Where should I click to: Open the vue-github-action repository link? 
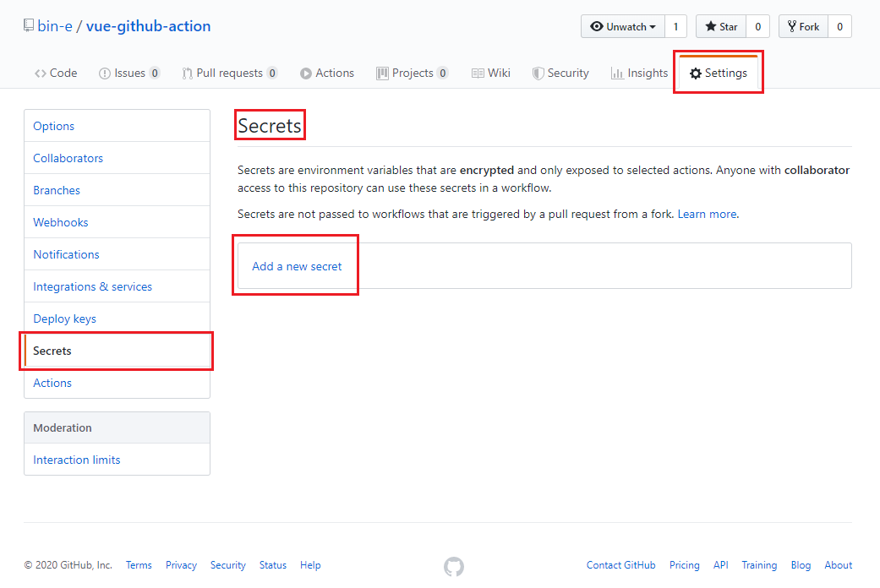(148, 26)
